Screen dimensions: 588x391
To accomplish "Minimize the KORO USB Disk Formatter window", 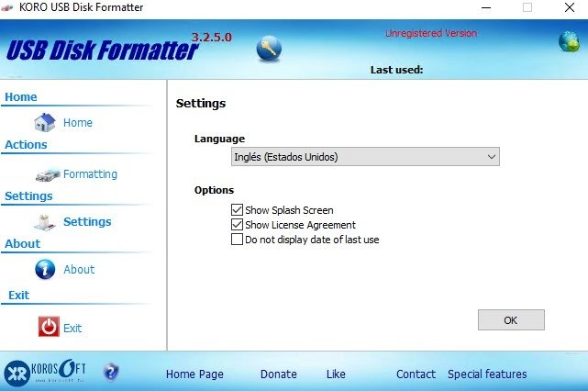I will pos(486,7).
